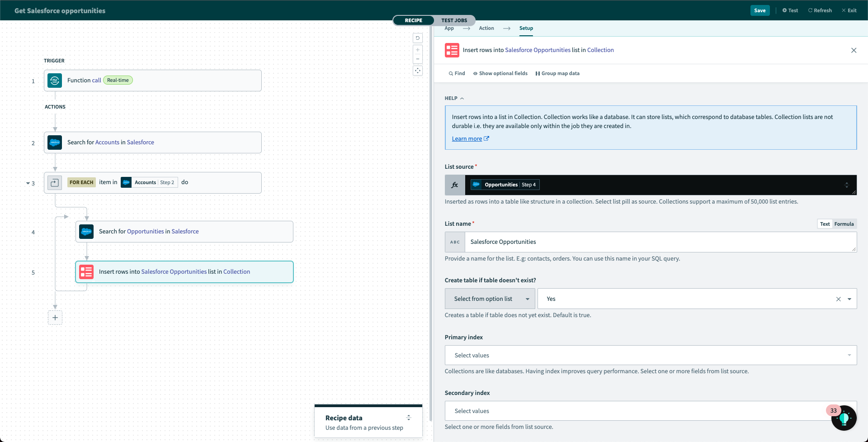
Task: Go to the Action setup tab
Action: pos(486,28)
